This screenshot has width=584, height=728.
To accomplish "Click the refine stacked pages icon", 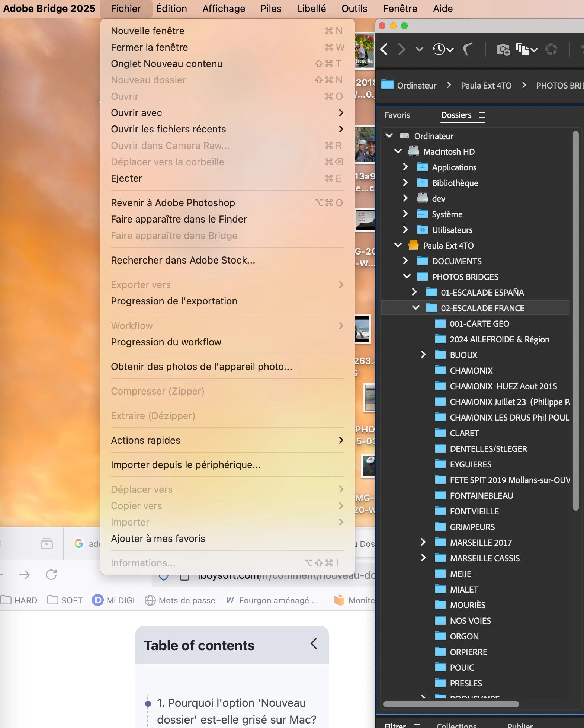I will [x=527, y=49].
